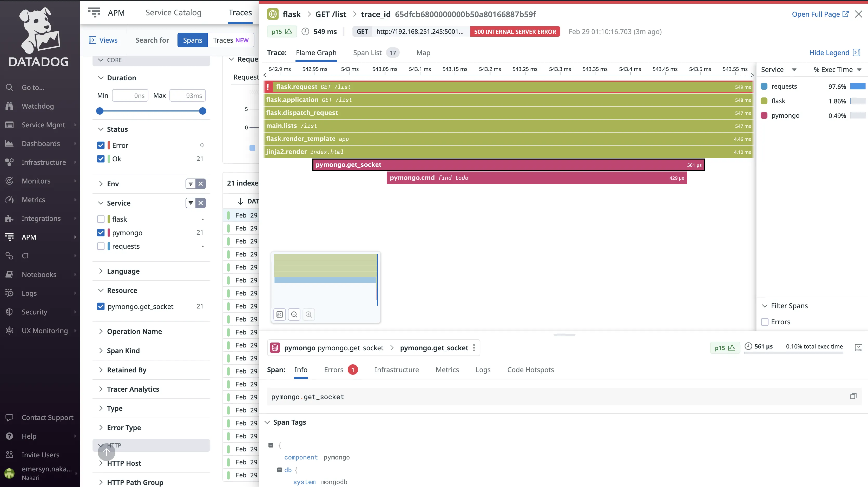868x487 pixels.
Task: Enable the Errors filter spans checkbox
Action: pyautogui.click(x=765, y=322)
